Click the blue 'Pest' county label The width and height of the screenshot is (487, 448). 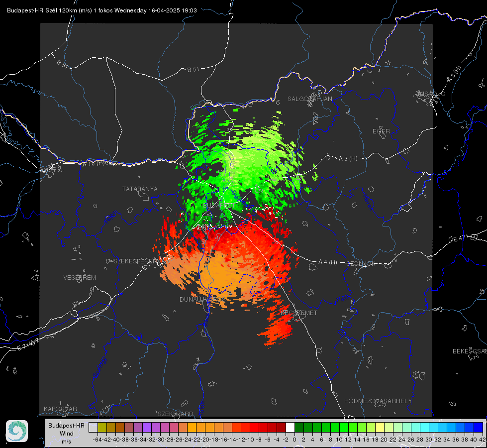click(342, 299)
